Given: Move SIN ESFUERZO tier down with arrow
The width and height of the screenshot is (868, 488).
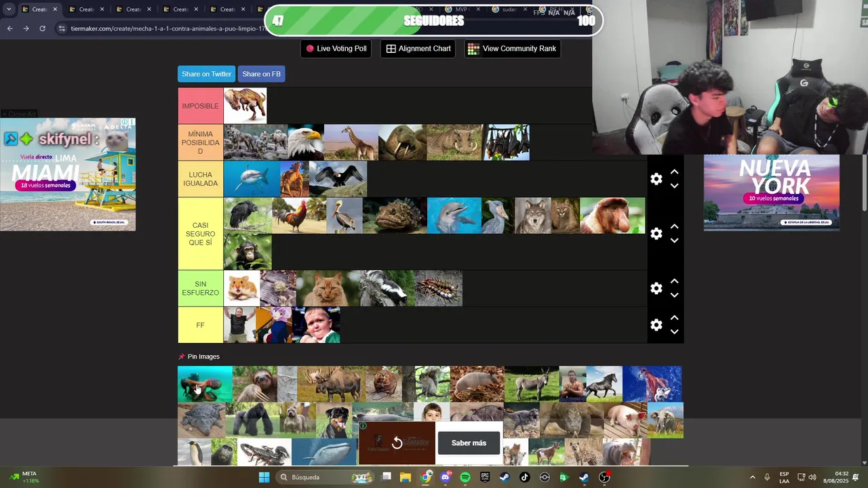Looking at the screenshot, I should (x=674, y=296).
